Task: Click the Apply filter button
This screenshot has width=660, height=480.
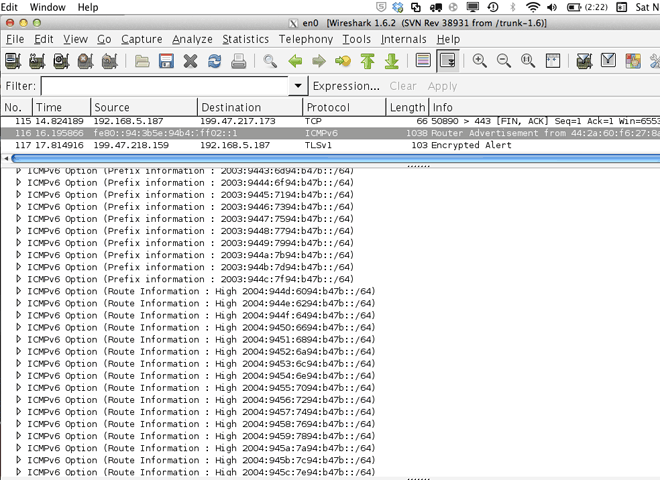Action: (442, 86)
